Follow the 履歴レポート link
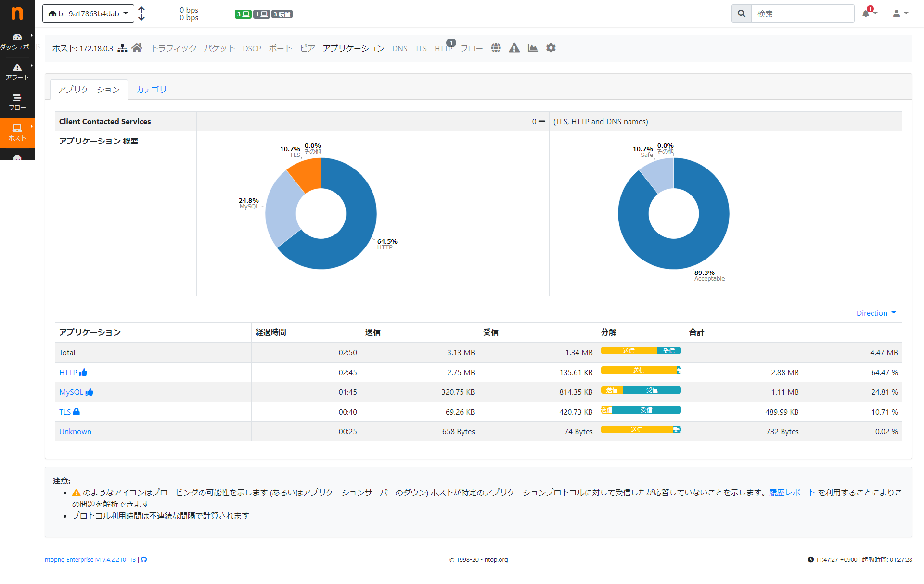 coord(792,492)
